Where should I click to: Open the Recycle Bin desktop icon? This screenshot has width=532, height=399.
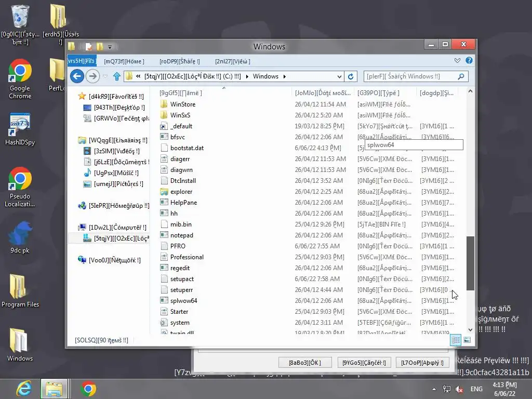coord(20,25)
